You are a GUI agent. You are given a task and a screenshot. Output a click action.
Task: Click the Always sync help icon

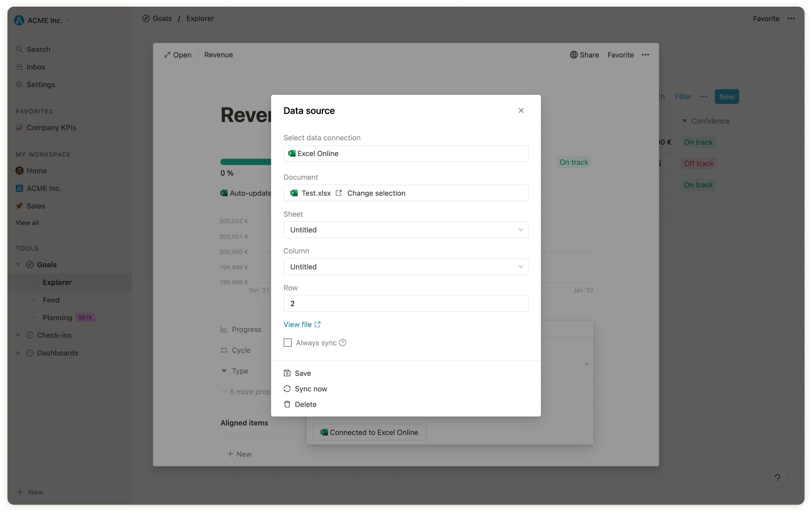click(342, 343)
